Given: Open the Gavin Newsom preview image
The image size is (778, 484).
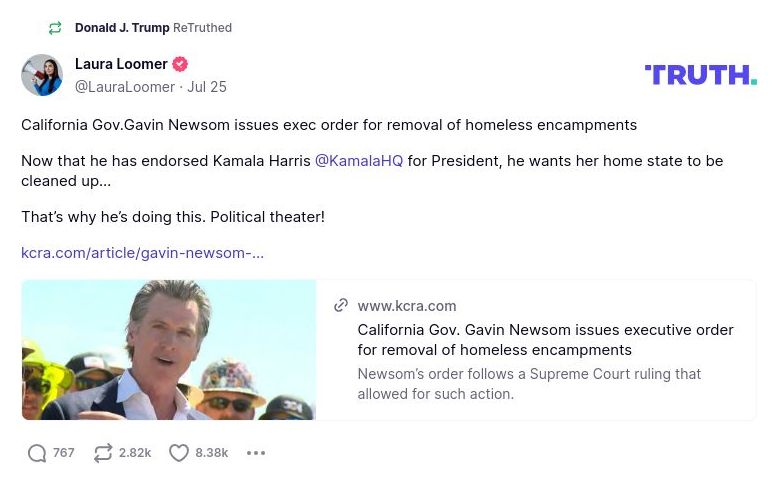Looking at the screenshot, I should click(169, 349).
